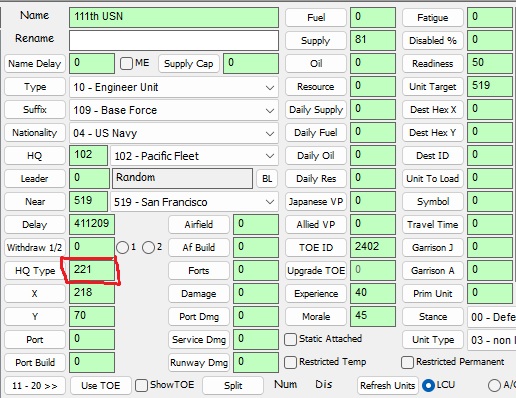Expand the Near dropdown showing San Francisco
This screenshot has height=398, width=516.
tap(194, 202)
